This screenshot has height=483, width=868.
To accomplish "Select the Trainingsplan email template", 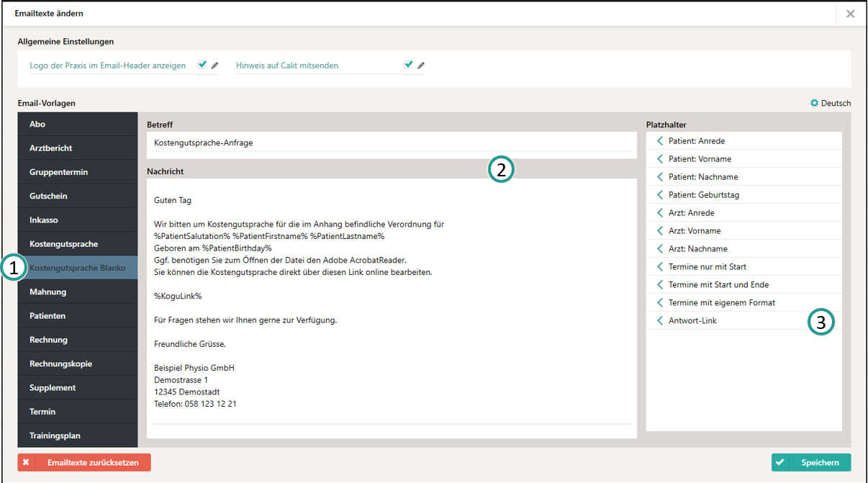I will [x=78, y=435].
